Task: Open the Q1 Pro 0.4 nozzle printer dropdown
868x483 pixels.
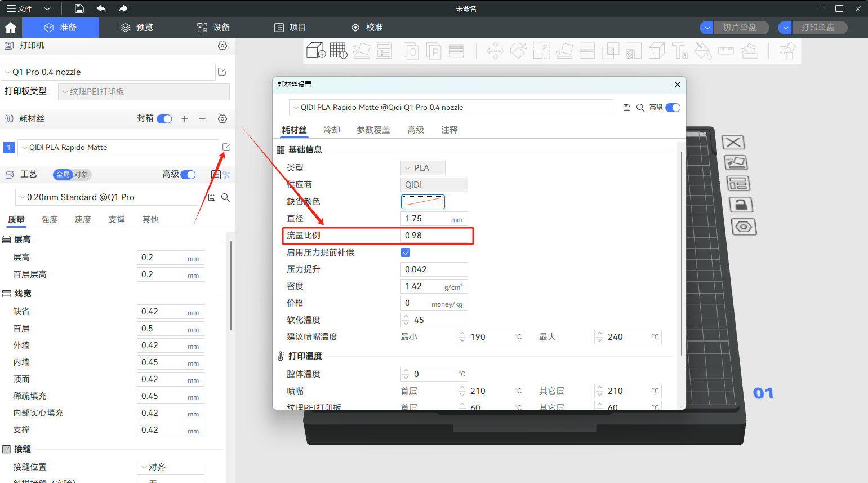Action: (x=108, y=72)
